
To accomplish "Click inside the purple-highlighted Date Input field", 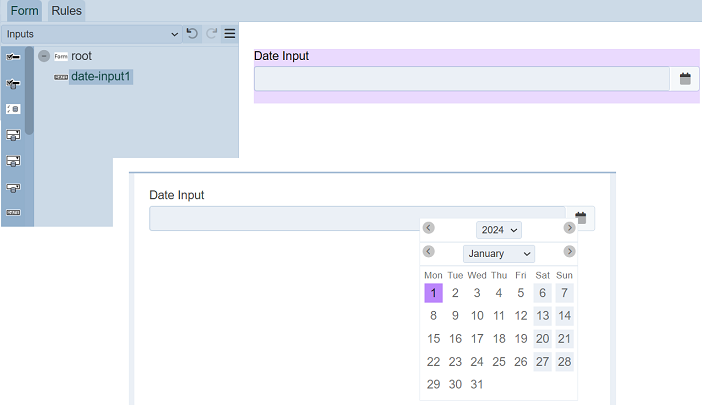I will (460, 79).
